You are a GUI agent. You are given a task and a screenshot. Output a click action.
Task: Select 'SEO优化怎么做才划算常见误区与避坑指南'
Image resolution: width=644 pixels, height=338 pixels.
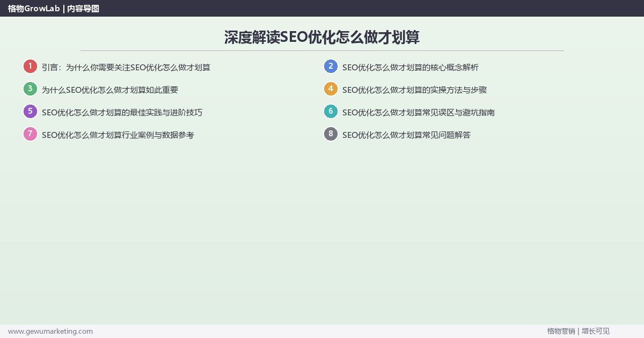tap(419, 113)
